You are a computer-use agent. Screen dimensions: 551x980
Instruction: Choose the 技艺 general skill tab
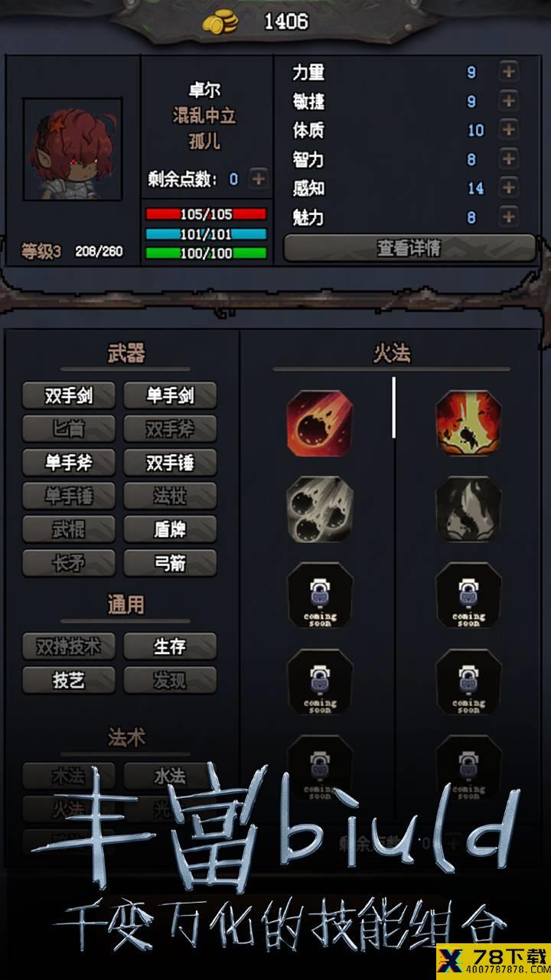[x=69, y=680]
